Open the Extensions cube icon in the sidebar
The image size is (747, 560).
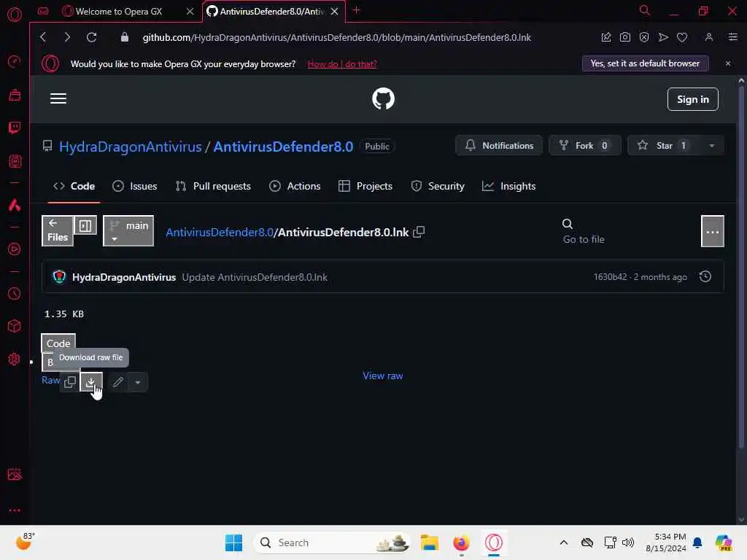click(x=15, y=326)
